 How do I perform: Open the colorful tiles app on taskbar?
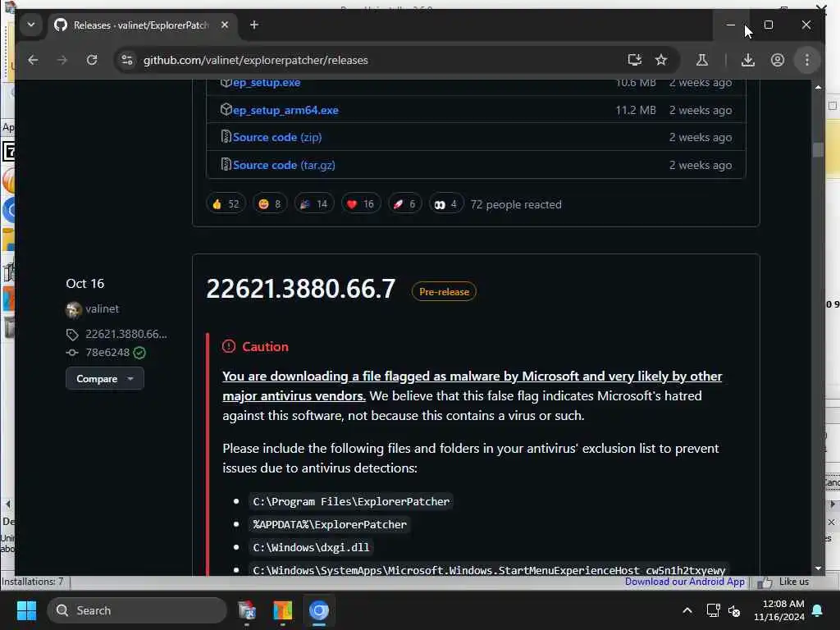tap(282, 610)
